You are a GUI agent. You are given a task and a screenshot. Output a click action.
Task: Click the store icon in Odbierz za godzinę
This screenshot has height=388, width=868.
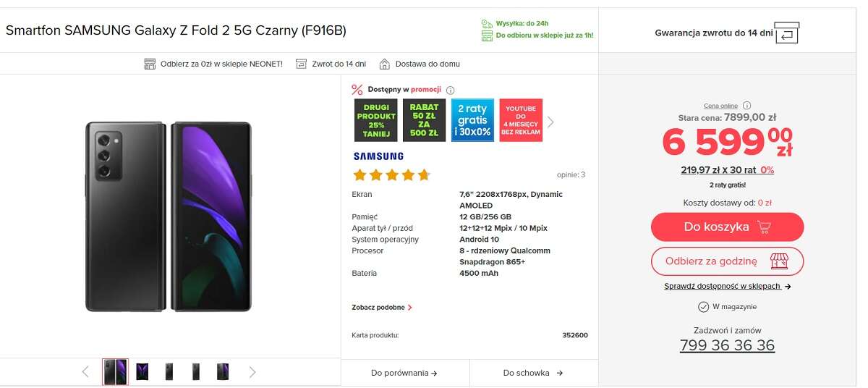[x=779, y=261]
